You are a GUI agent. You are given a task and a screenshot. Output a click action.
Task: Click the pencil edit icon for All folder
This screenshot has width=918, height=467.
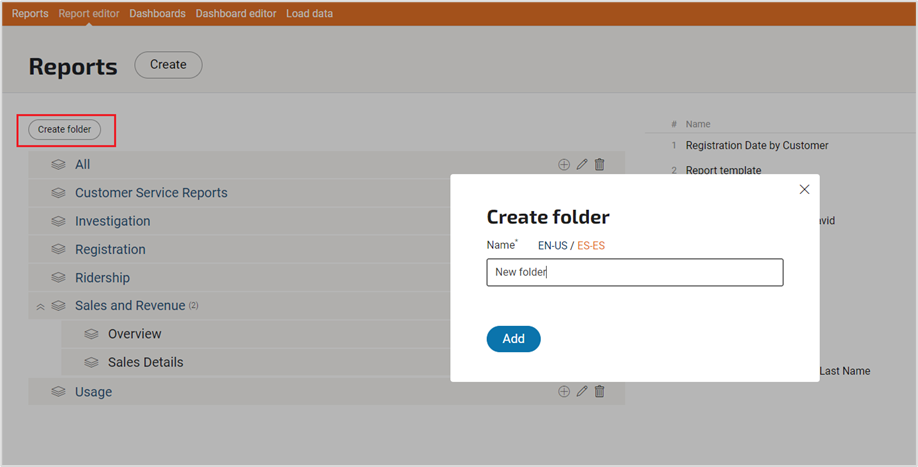click(582, 165)
